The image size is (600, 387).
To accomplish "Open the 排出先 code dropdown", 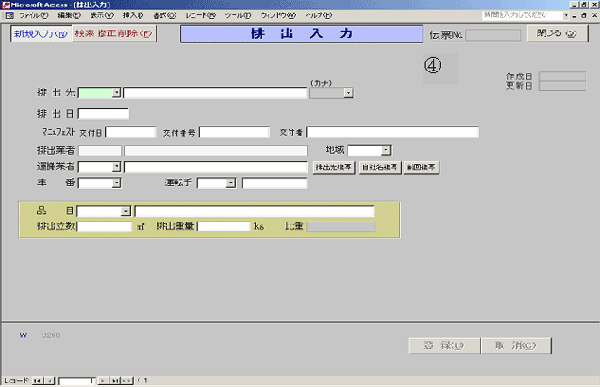I will (x=116, y=93).
